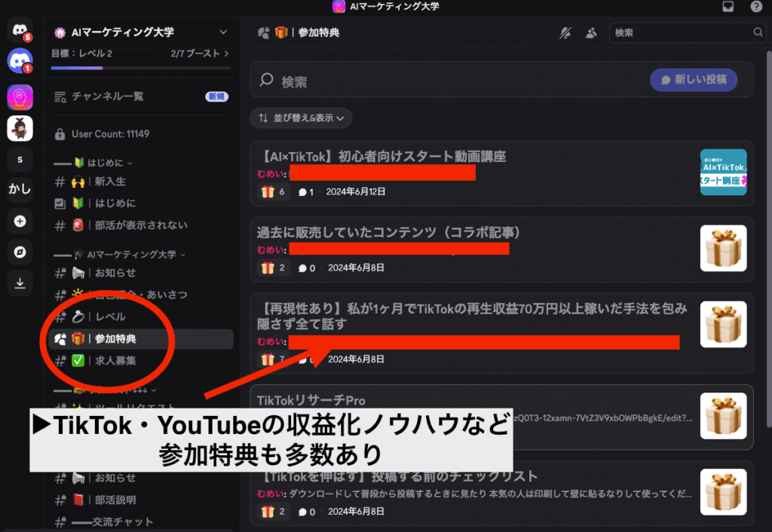Collapse the AIマーケティング大学 channel category
This screenshot has height=532, width=772.
[x=130, y=255]
